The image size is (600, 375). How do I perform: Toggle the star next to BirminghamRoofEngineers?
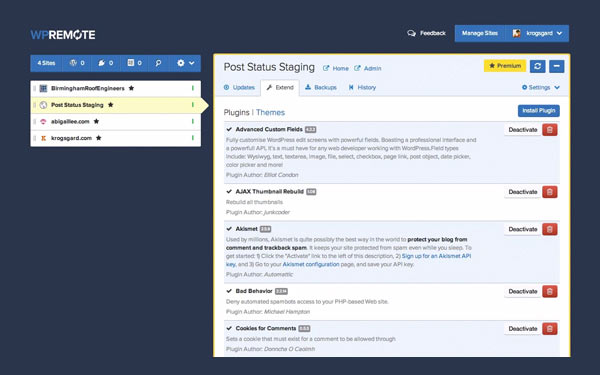131,88
